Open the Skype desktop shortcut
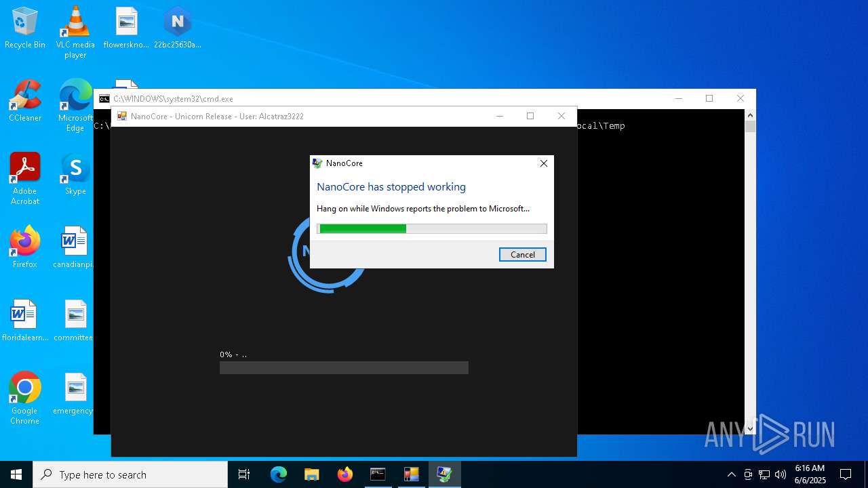Viewport: 868px width, 488px height. pos(75,175)
